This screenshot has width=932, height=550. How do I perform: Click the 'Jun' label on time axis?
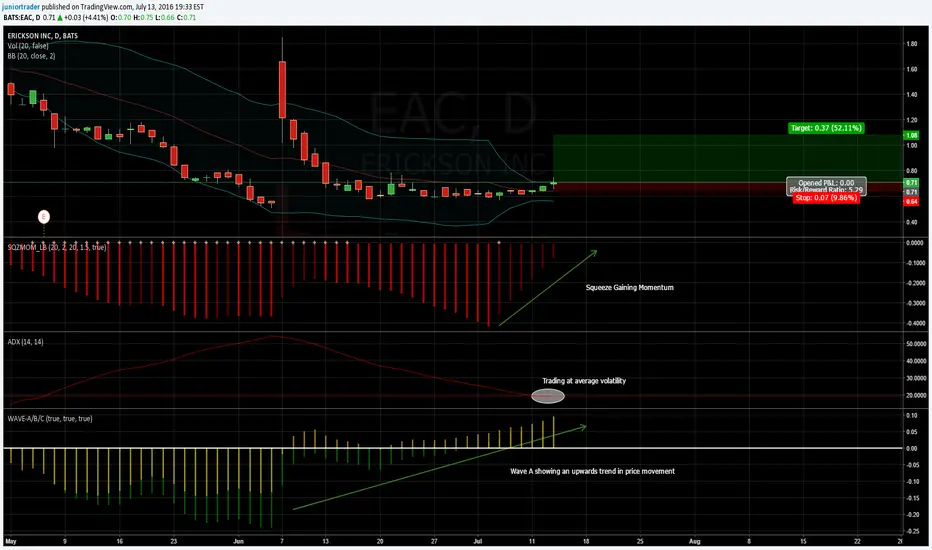point(238,542)
